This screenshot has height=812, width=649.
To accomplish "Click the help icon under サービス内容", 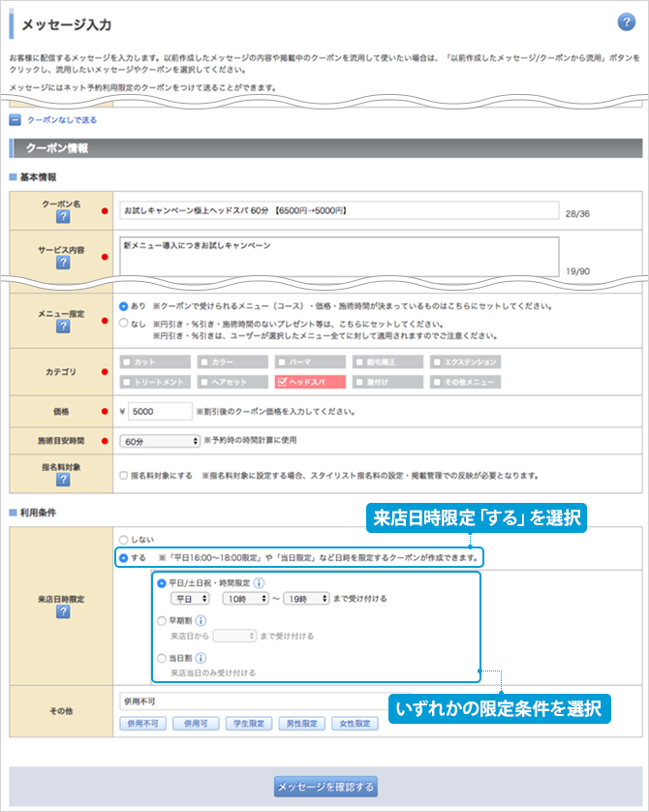I will click(x=61, y=264).
